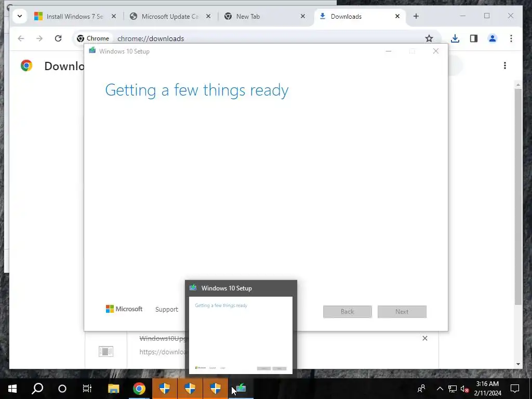Click the Chrome site info chip

tap(93, 38)
